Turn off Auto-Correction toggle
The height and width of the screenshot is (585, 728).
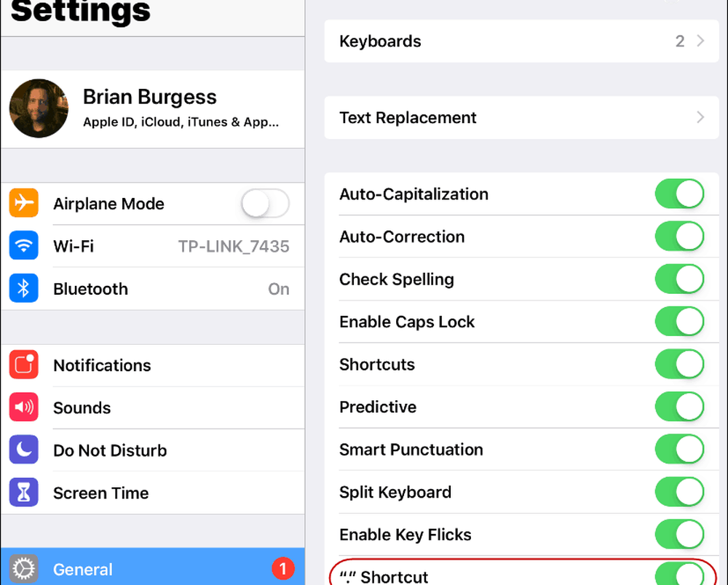[679, 236]
